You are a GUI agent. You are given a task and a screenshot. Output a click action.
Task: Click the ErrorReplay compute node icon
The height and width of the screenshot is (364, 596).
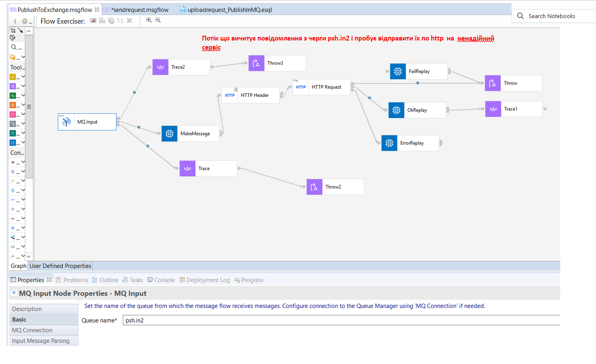(389, 143)
